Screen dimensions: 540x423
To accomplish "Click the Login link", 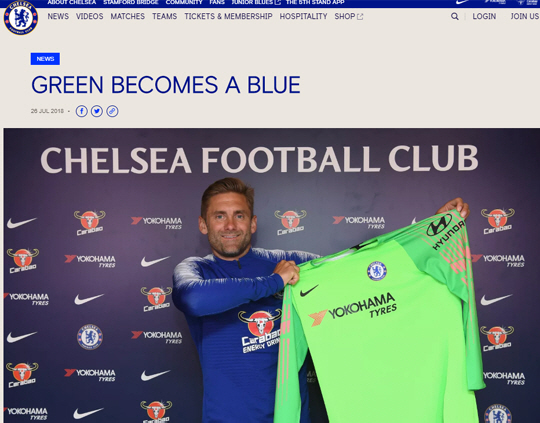I will coord(484,17).
